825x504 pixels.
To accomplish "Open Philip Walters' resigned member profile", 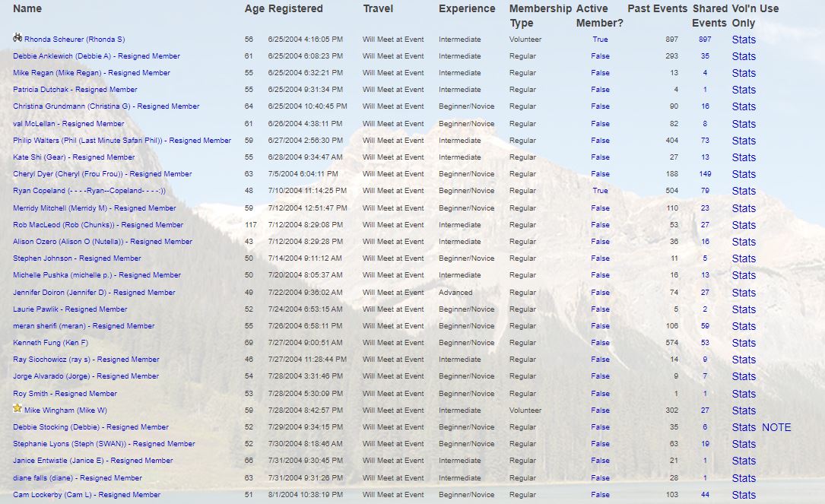I will [x=122, y=141].
